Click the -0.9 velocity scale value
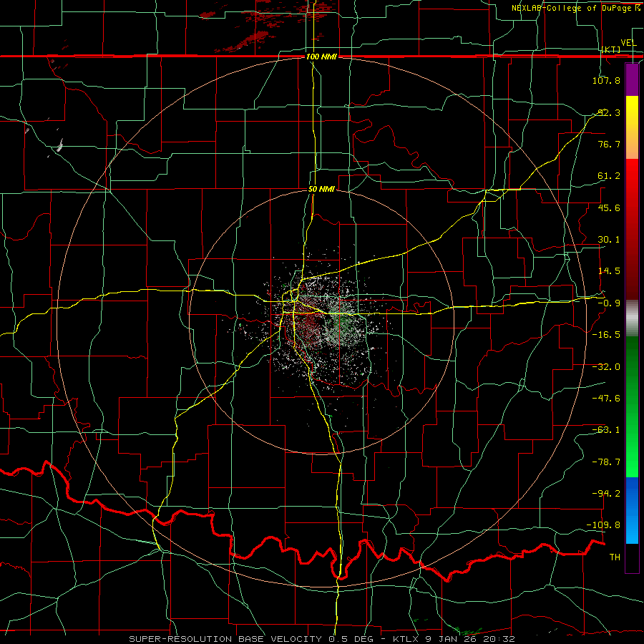Image resolution: width=644 pixels, height=644 pixels. click(x=609, y=303)
